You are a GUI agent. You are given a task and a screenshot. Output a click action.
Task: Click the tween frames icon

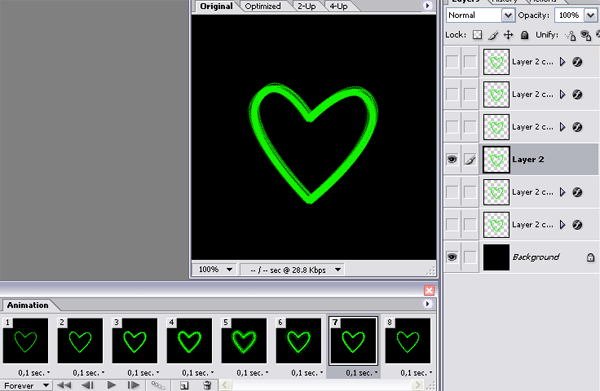coord(158,385)
